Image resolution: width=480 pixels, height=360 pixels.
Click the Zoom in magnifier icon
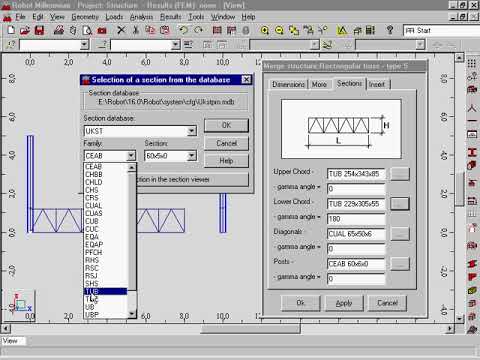click(265, 30)
